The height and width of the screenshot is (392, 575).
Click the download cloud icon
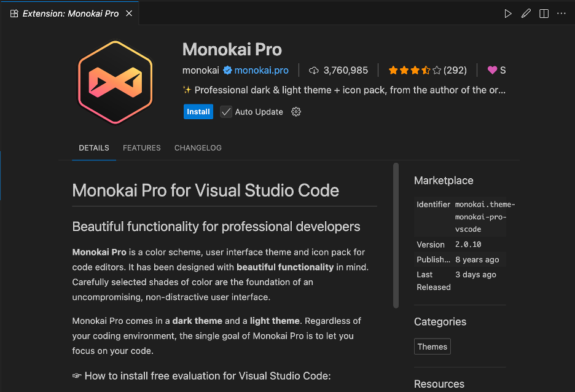pos(314,71)
